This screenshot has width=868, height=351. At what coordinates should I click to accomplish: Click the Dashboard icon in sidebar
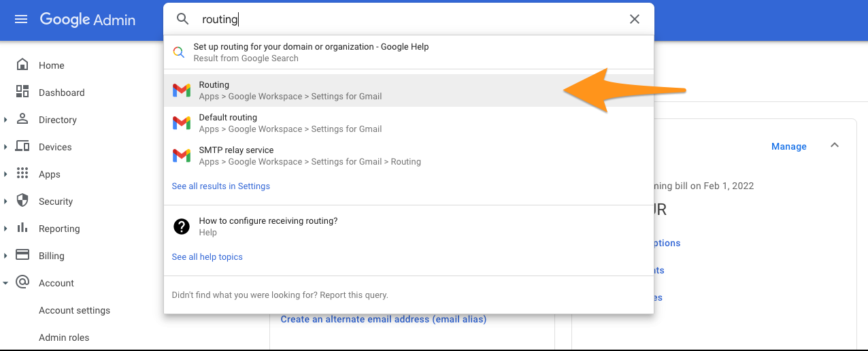pos(22,92)
